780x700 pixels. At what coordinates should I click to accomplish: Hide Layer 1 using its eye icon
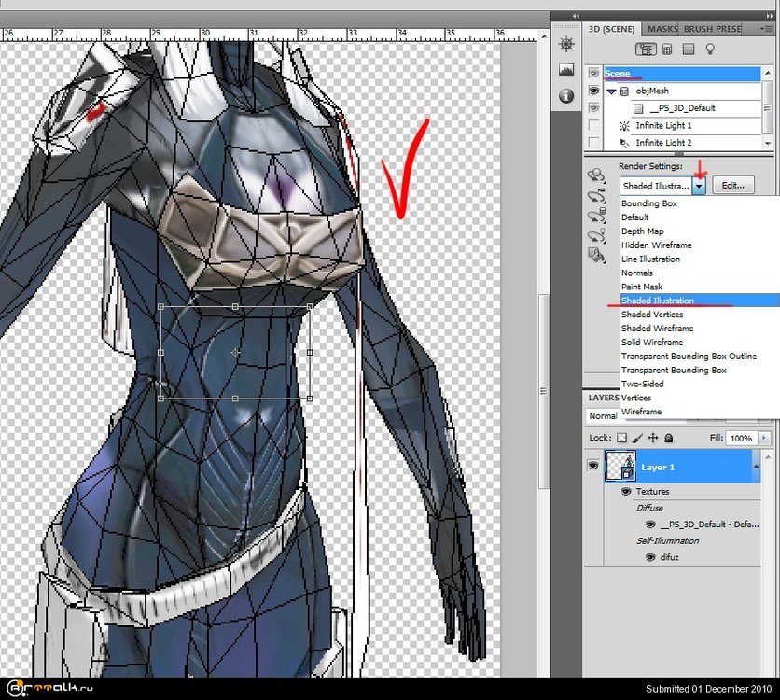point(593,466)
